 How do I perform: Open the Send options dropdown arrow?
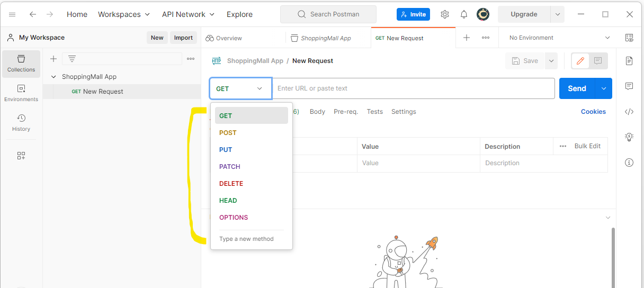[604, 88]
